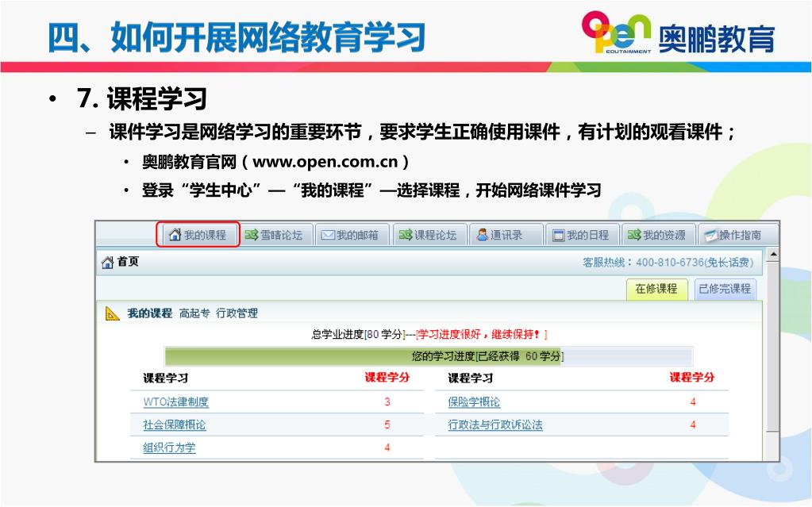
Task: Click the triangle ruler icon by 我的课程 heading
Action: [x=113, y=313]
